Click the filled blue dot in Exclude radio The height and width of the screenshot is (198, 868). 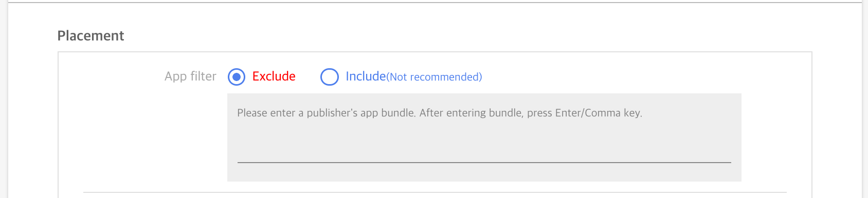237,77
